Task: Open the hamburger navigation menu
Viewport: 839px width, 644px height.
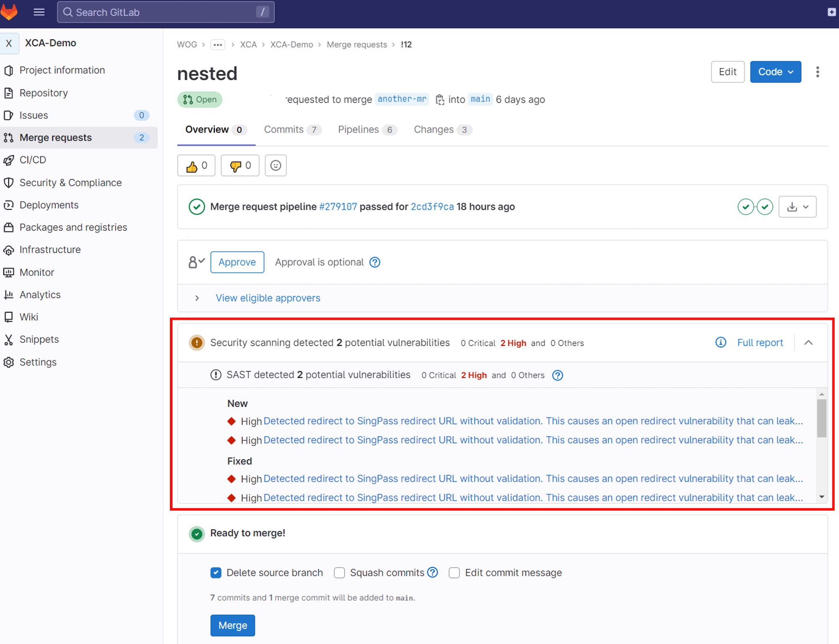Action: click(39, 12)
